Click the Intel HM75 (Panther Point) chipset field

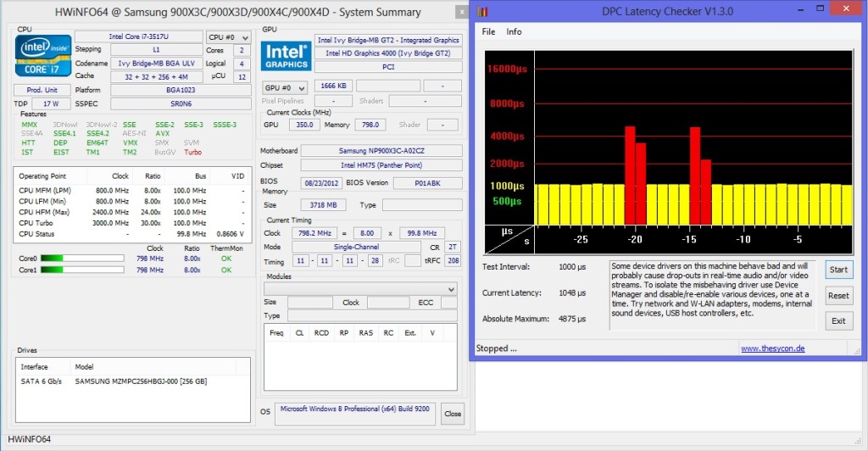pyautogui.click(x=381, y=165)
